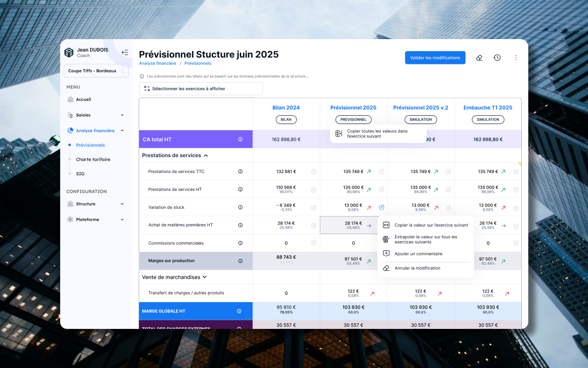Viewport: 588px width, 368px height.
Task: Click the 95 810 € MARGE GLOBALE HT cell
Action: point(286,311)
